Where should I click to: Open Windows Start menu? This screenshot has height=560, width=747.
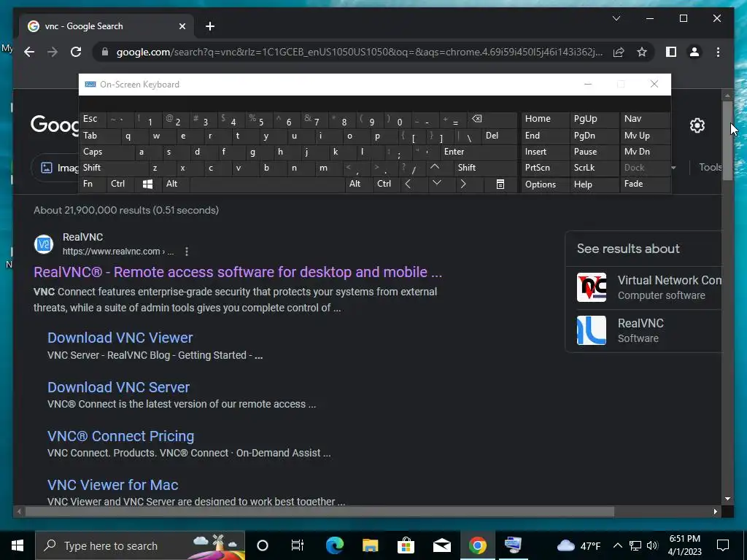(x=18, y=545)
